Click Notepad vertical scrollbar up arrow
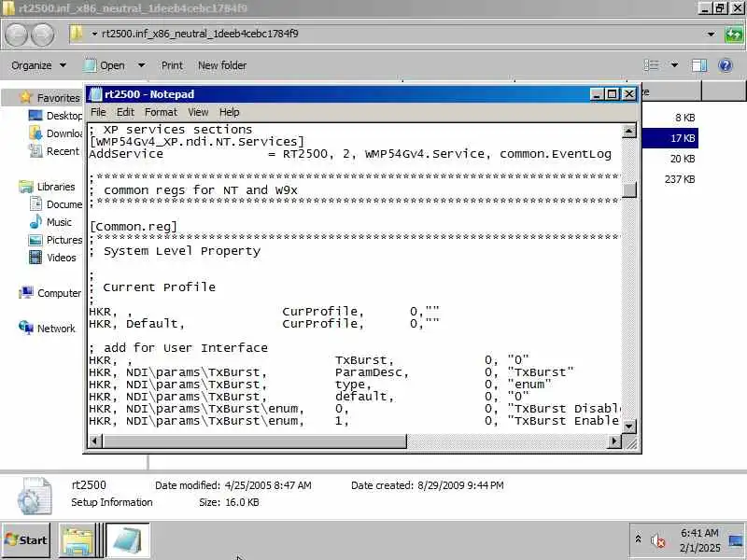 (x=628, y=131)
